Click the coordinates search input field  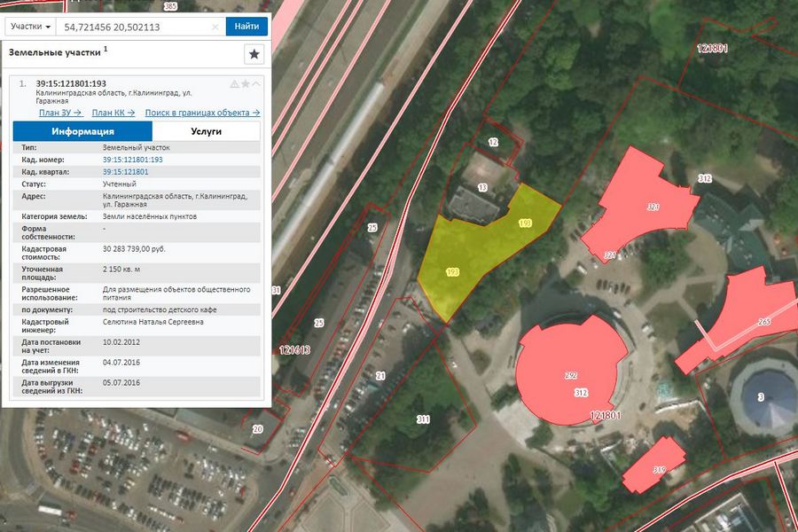pyautogui.click(x=133, y=27)
